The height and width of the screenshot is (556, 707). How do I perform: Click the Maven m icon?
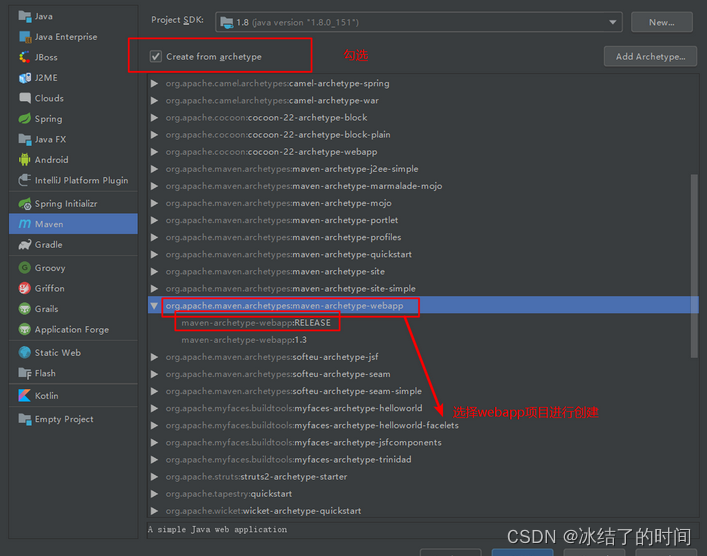(x=25, y=224)
